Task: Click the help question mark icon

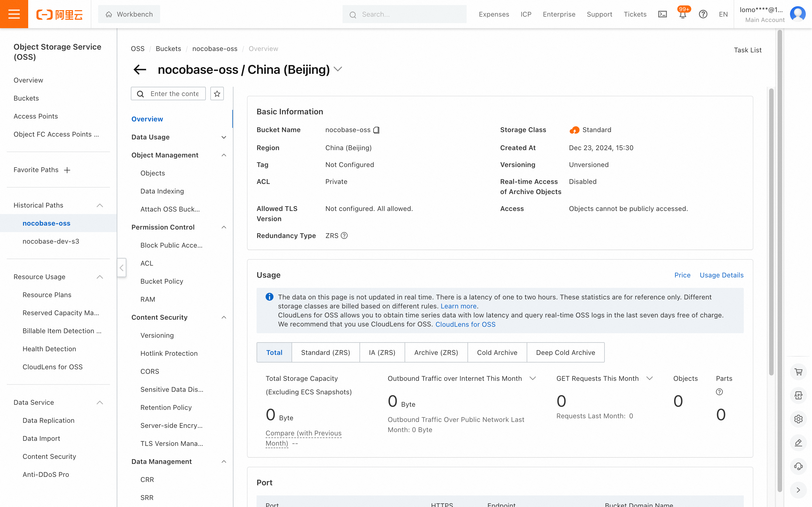Action: pos(703,14)
